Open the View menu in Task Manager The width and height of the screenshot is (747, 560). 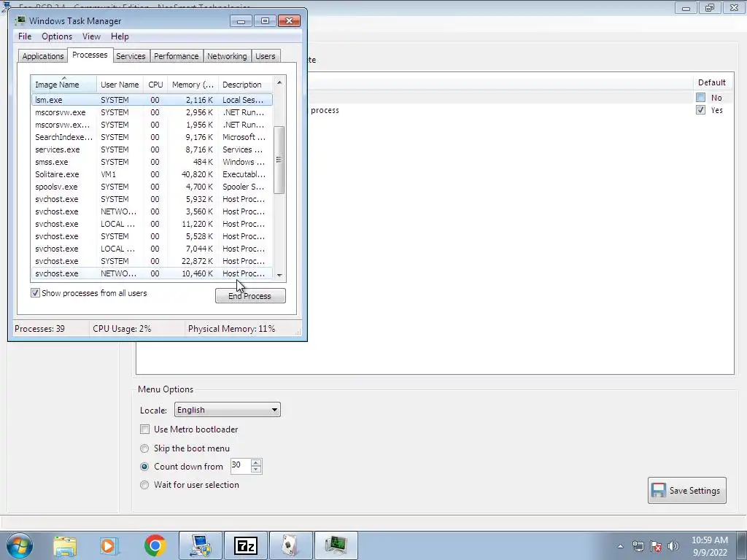pyautogui.click(x=91, y=36)
